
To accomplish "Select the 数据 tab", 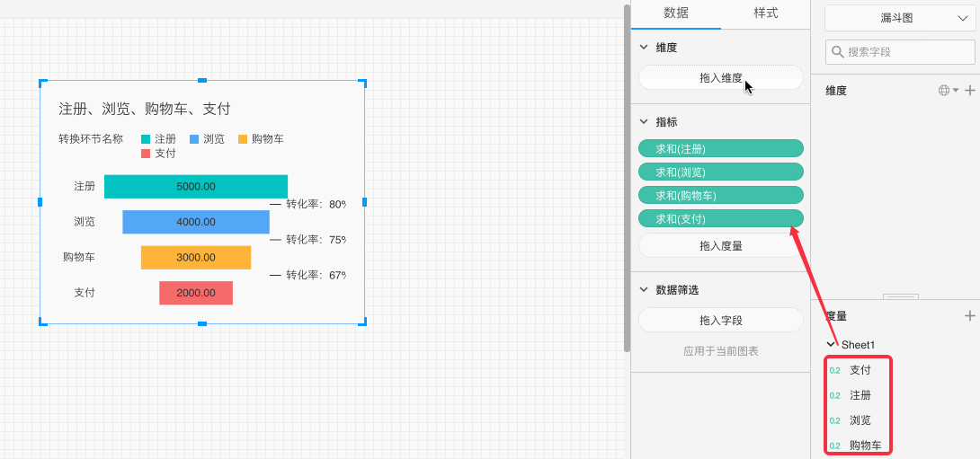I will [x=676, y=13].
